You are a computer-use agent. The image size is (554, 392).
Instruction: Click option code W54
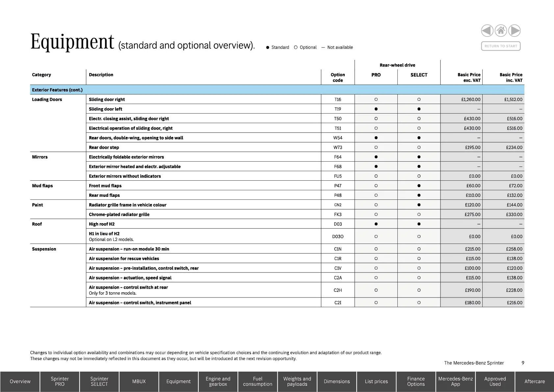[338, 138]
